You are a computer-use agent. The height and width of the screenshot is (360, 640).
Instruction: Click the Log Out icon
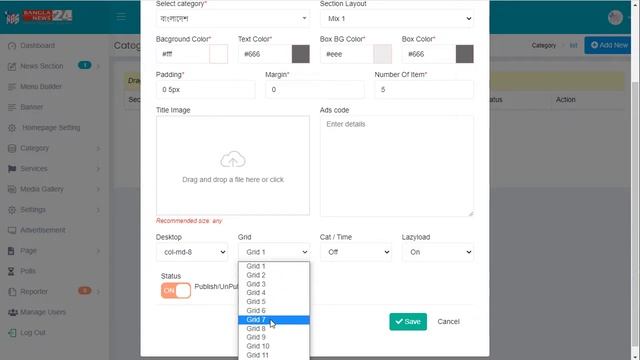[12, 333]
